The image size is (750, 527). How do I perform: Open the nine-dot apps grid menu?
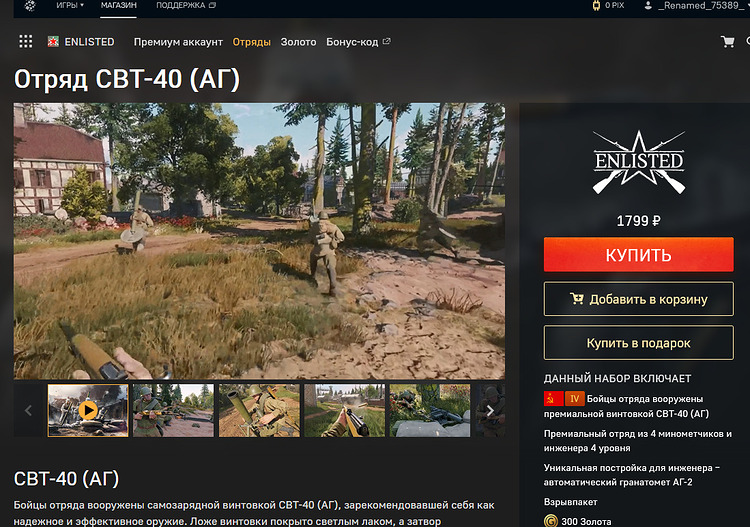(x=26, y=42)
